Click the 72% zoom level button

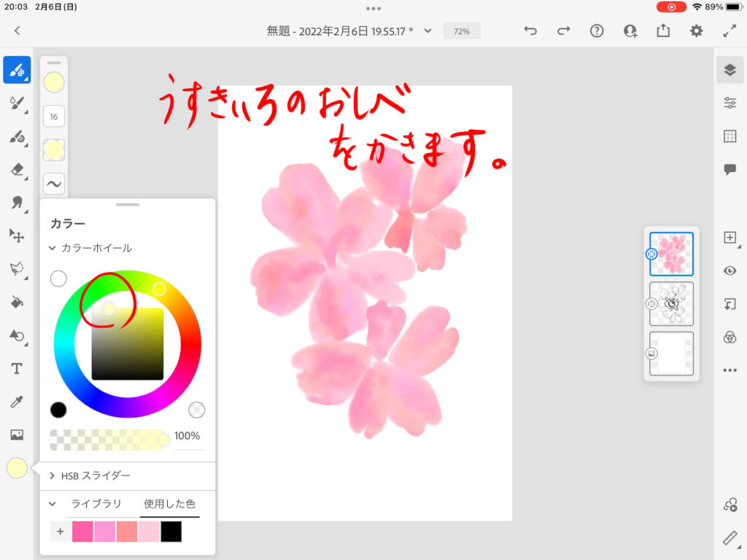[462, 31]
